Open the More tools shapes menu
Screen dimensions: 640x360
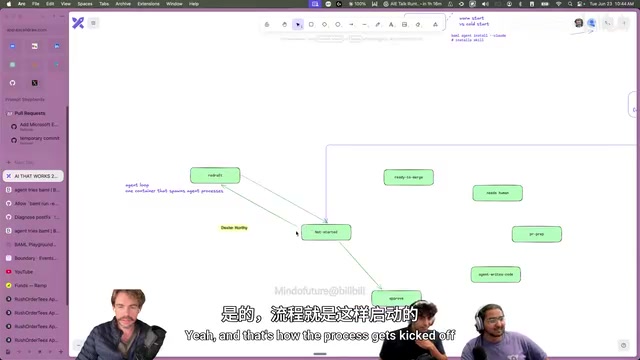tap(436, 24)
